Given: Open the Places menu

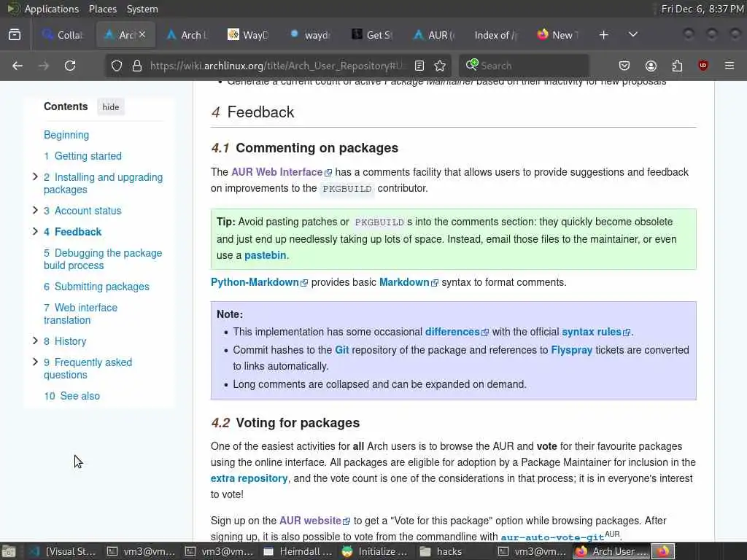Looking at the screenshot, I should [102, 9].
